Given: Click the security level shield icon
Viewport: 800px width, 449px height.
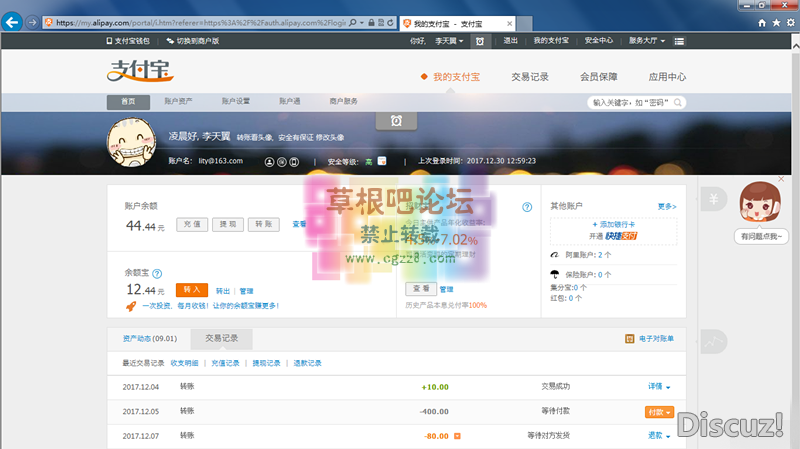Looking at the screenshot, I should (382, 161).
